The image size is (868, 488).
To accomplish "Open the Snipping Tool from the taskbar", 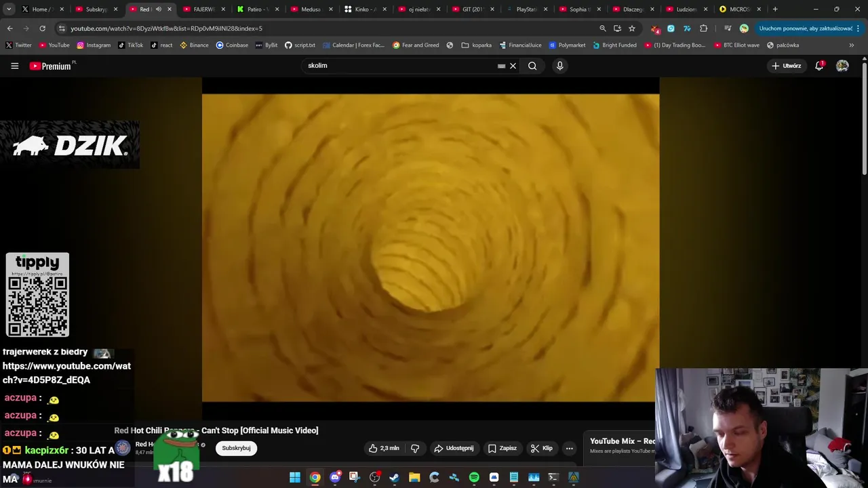I will click(x=355, y=477).
